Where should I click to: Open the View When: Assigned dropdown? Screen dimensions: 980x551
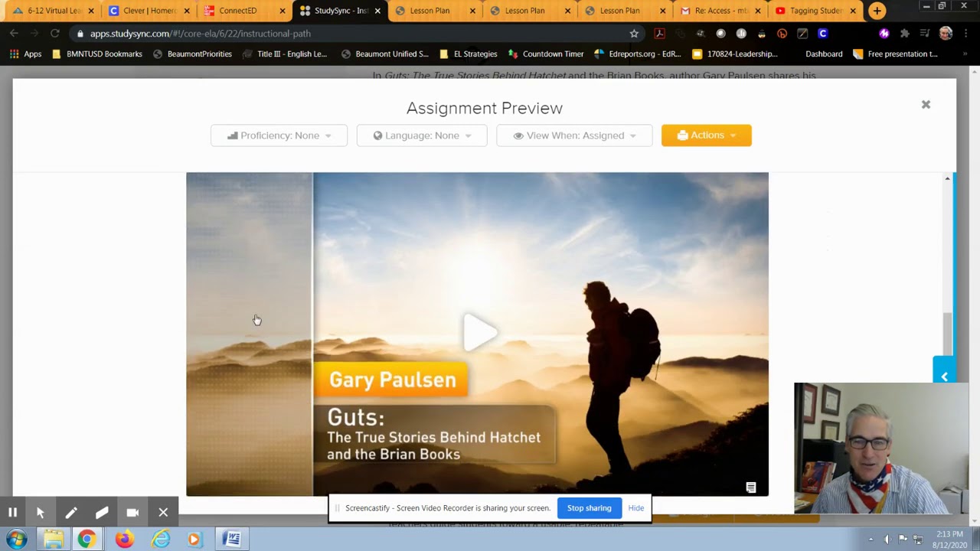(574, 135)
